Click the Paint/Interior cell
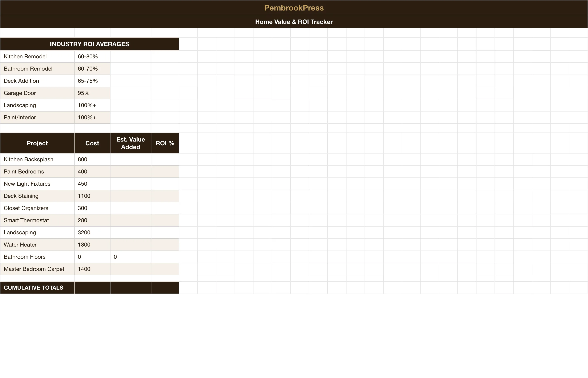 (37, 117)
